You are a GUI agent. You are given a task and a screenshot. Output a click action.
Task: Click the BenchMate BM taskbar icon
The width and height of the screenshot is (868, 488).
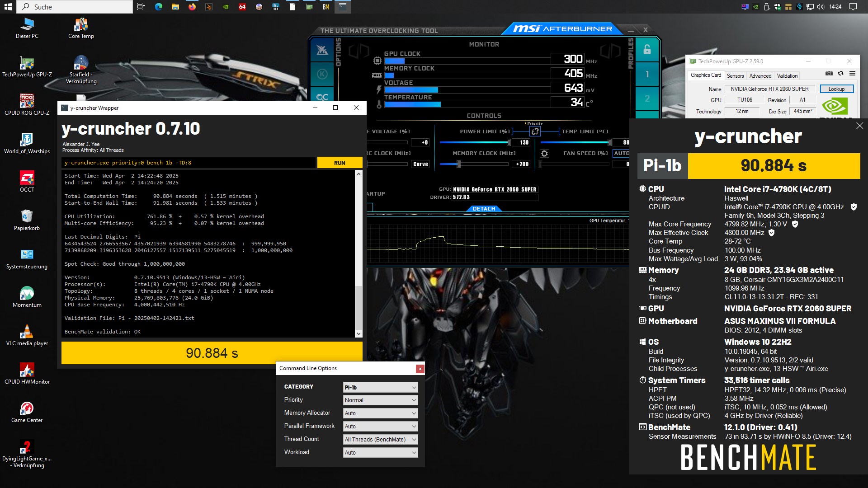325,7
